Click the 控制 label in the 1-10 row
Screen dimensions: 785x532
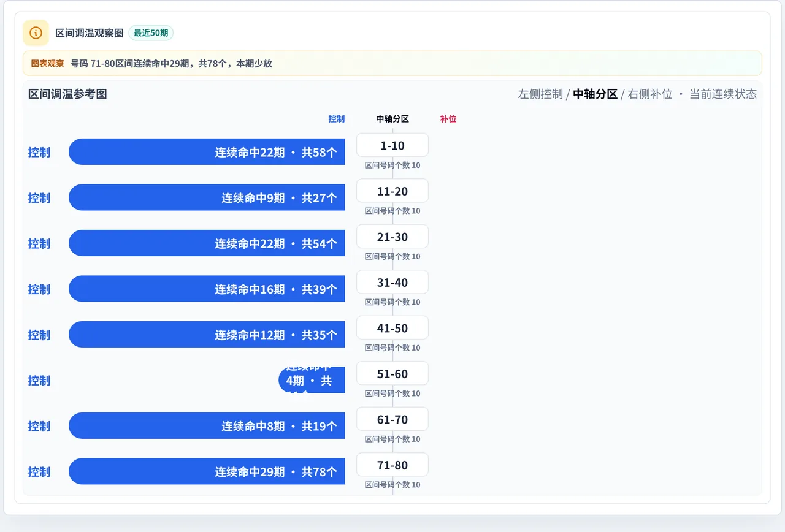coord(39,152)
